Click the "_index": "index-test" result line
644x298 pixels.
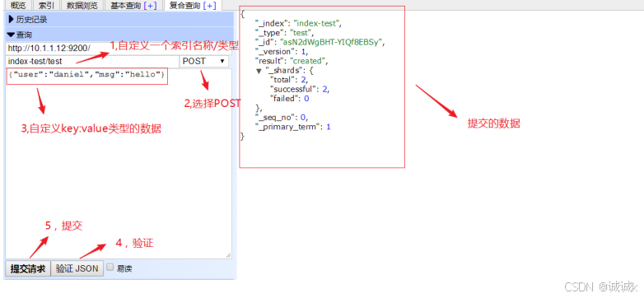click(298, 23)
